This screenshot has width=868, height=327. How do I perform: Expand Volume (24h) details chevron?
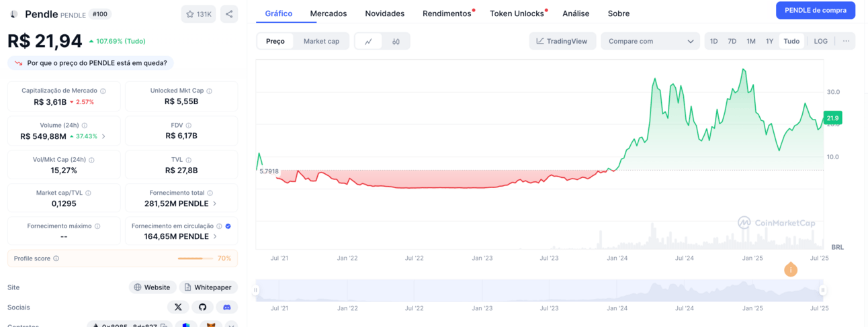coord(103,136)
